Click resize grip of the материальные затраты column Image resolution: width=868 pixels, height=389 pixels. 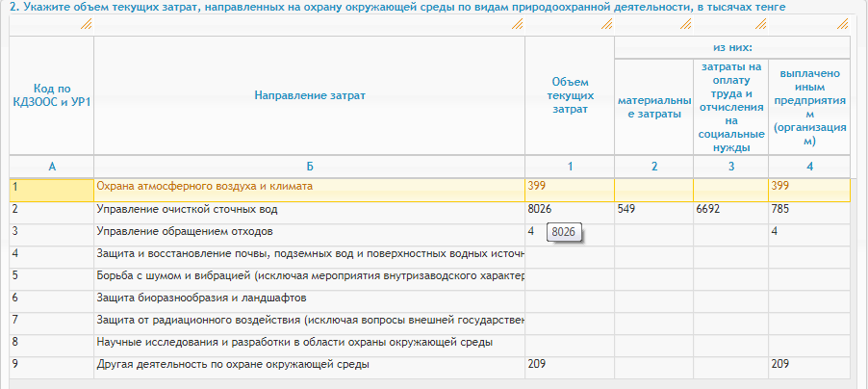point(684,24)
